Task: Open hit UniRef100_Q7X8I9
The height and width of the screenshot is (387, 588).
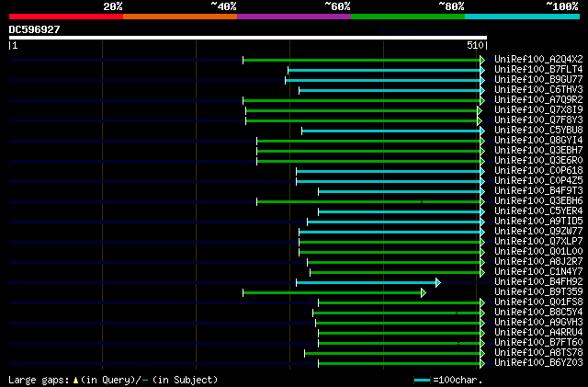Action: 538,110
